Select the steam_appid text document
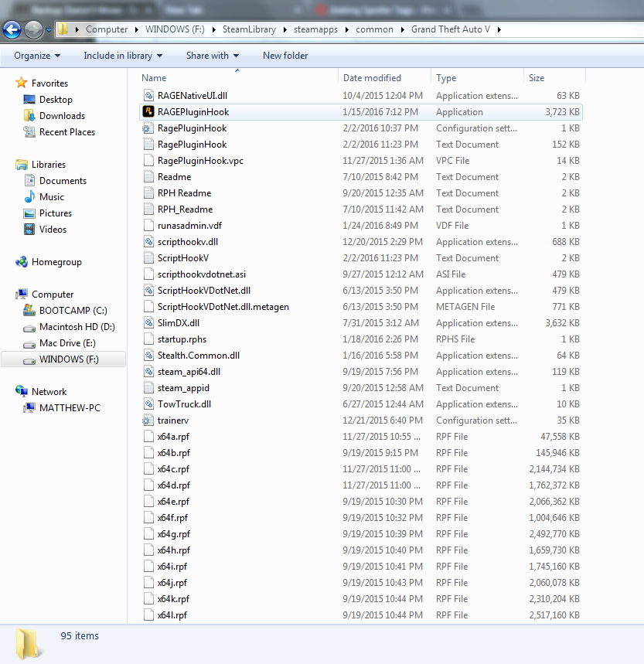This screenshot has height=664, width=644. click(361, 388)
